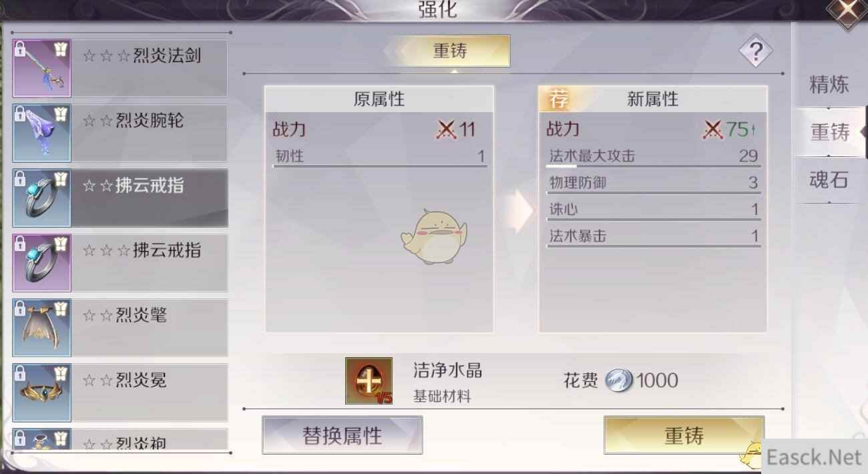Click the three-star 拂云戒指 ring icon
This screenshot has width=868, height=474.
42,263
